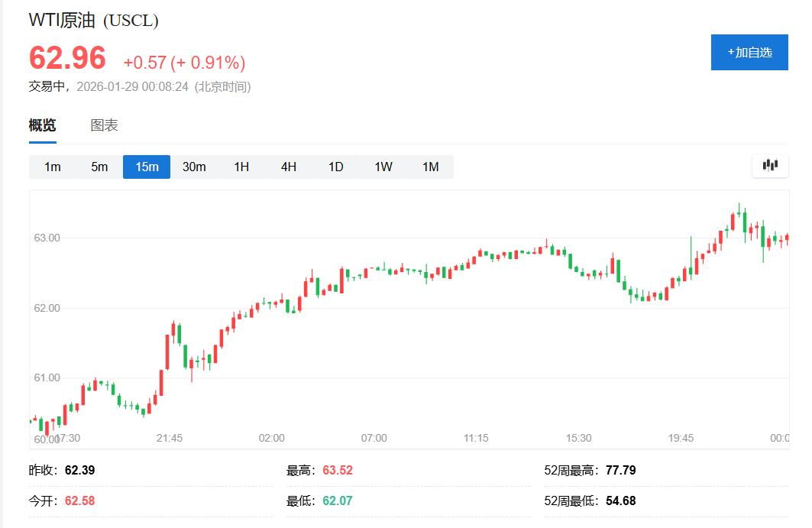This screenshot has height=528, width=812.
Task: Click the candlestick chart type icon
Action: click(x=770, y=165)
